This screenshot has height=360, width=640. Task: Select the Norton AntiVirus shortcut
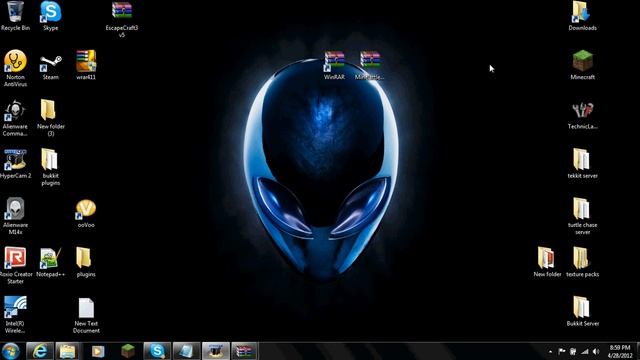pos(15,68)
